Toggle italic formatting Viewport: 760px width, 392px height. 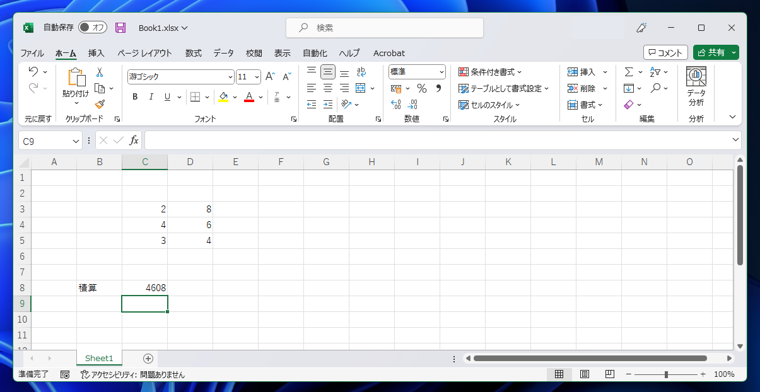click(151, 97)
